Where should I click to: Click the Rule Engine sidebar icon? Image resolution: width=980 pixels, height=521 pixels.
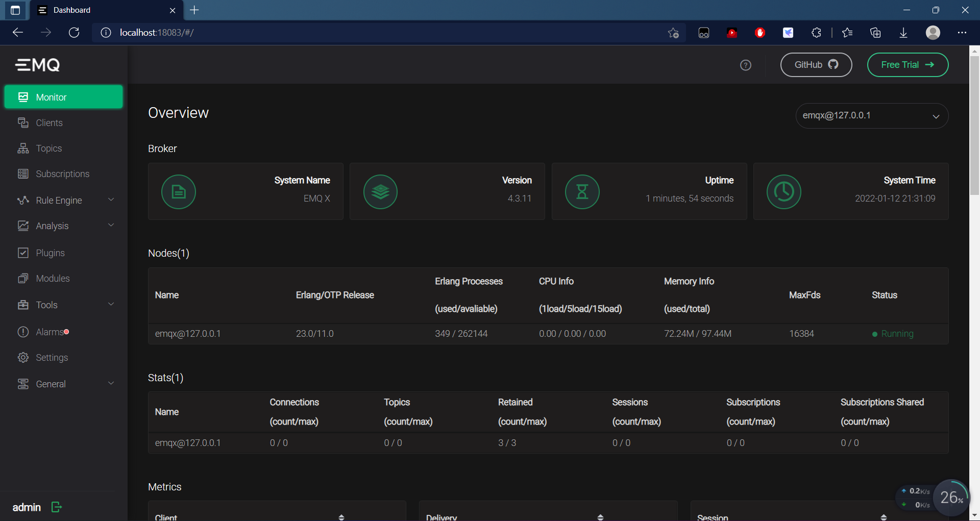pyautogui.click(x=23, y=200)
